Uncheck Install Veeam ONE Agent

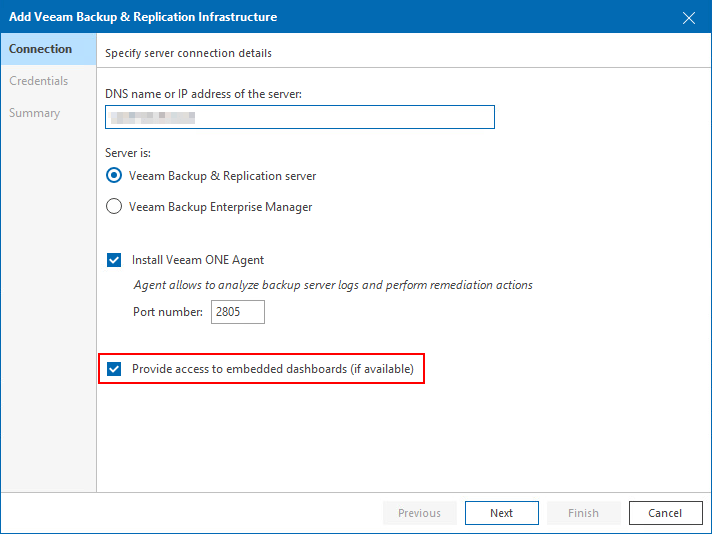[114, 260]
